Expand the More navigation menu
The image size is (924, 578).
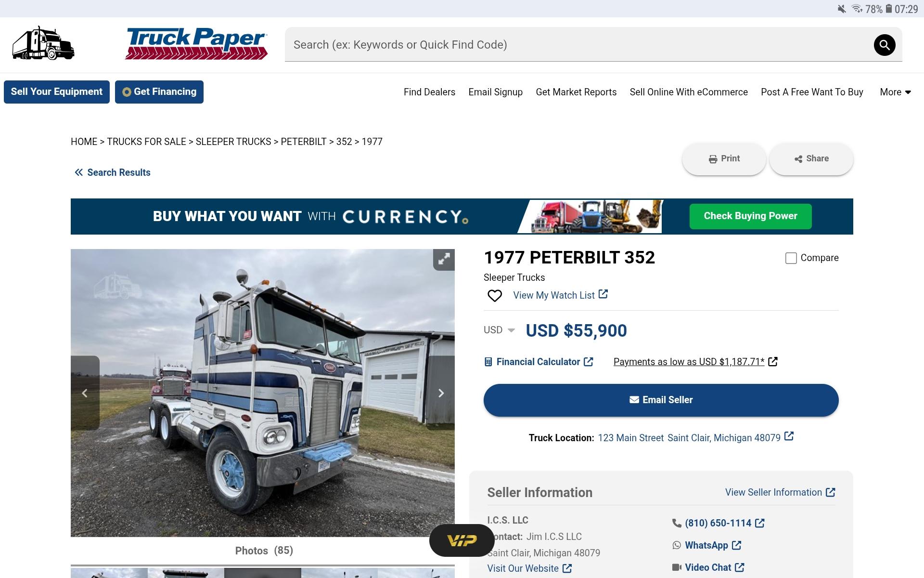tap(895, 92)
